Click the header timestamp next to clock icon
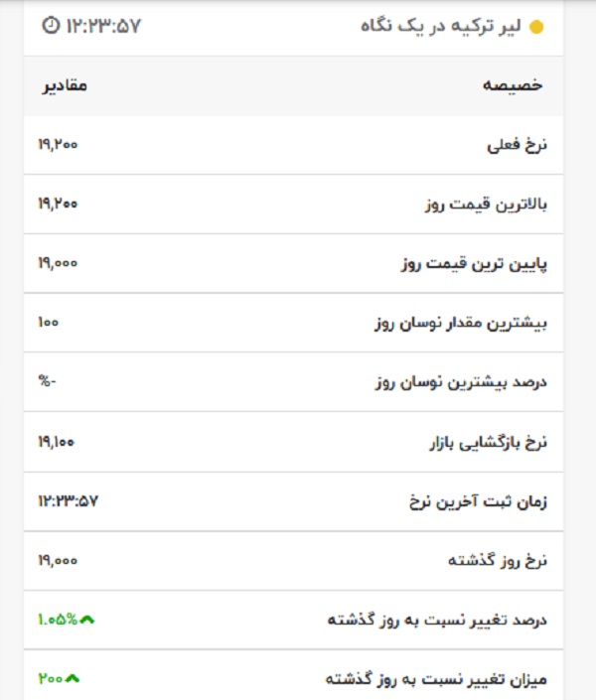The height and width of the screenshot is (700, 596). (103, 26)
